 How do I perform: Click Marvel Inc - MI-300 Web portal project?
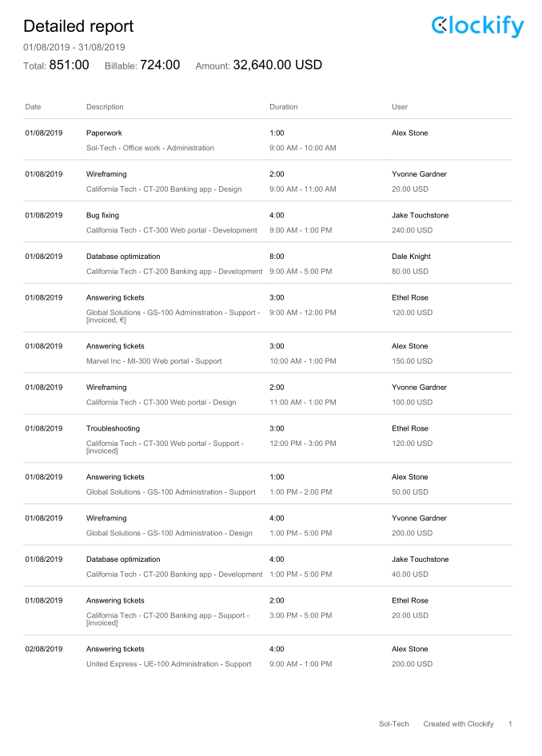(x=137, y=361)
